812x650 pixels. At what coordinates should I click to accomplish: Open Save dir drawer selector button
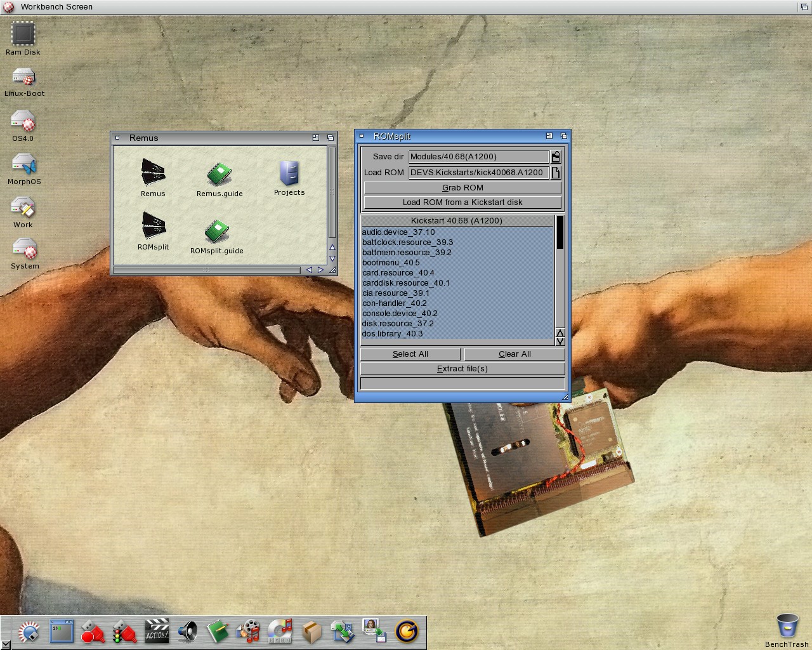tap(556, 157)
